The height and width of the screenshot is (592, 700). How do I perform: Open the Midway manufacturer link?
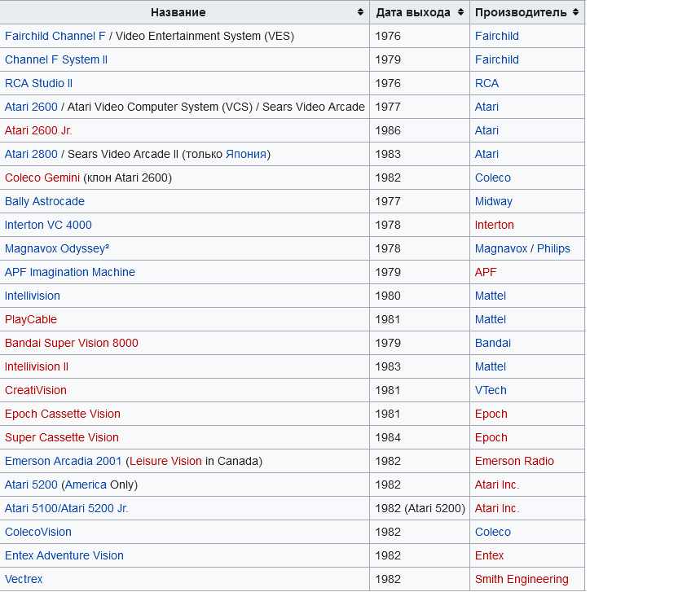click(x=494, y=202)
